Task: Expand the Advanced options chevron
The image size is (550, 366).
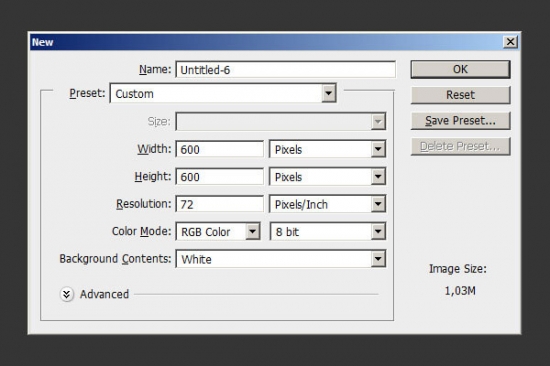Action: [67, 294]
